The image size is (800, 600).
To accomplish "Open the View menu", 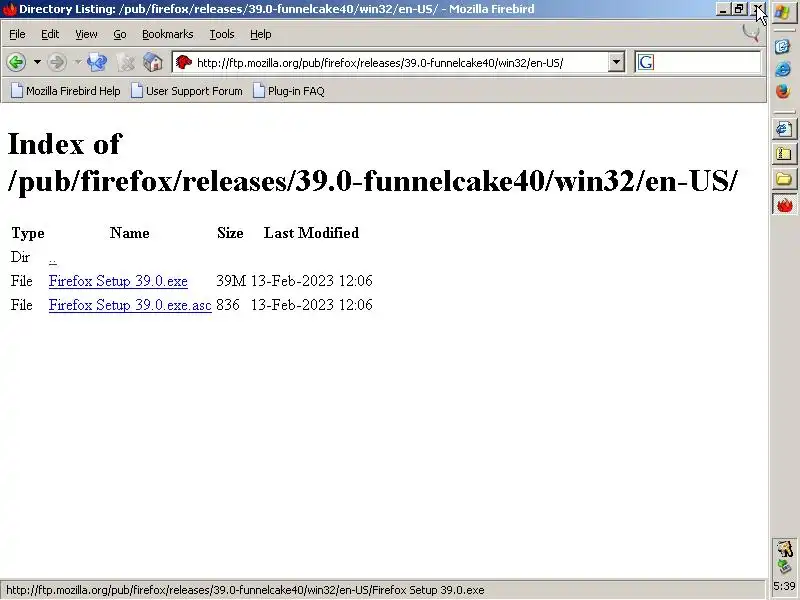I will pyautogui.click(x=86, y=34).
